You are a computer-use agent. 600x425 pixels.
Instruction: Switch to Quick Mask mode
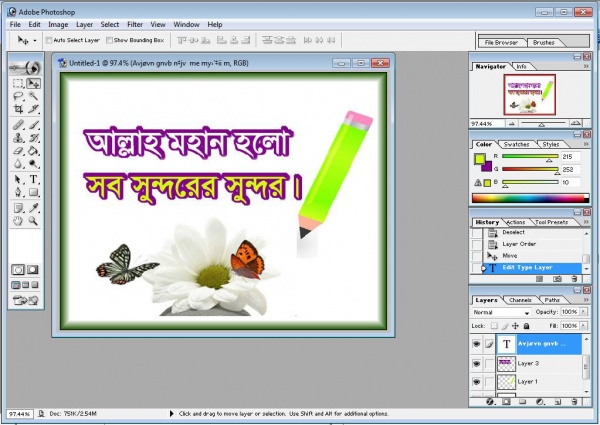[x=33, y=270]
